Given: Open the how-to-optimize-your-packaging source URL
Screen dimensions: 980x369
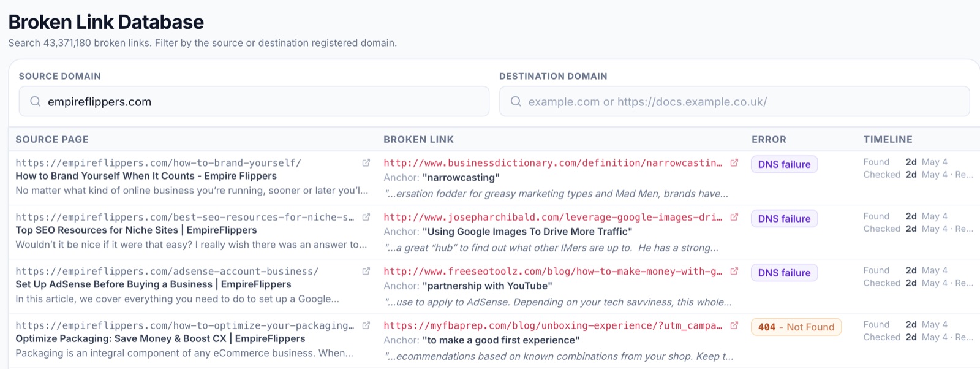Looking at the screenshot, I should click(184, 325).
